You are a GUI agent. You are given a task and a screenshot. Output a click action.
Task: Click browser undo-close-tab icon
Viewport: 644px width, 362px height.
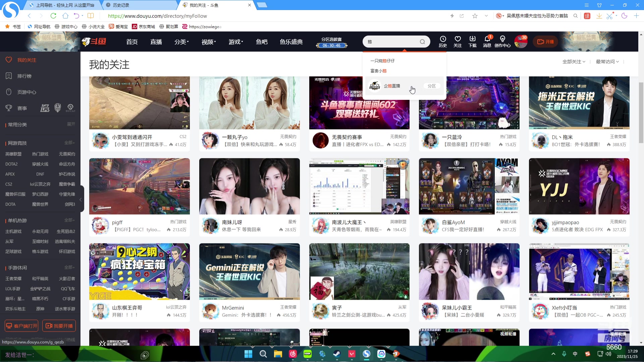[76, 16]
